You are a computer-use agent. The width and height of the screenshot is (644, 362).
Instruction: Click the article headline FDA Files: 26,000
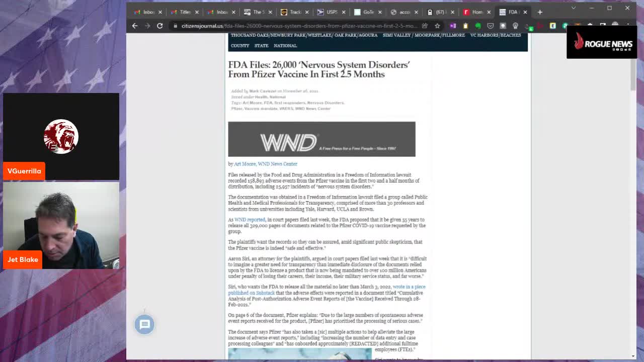pyautogui.click(x=319, y=69)
